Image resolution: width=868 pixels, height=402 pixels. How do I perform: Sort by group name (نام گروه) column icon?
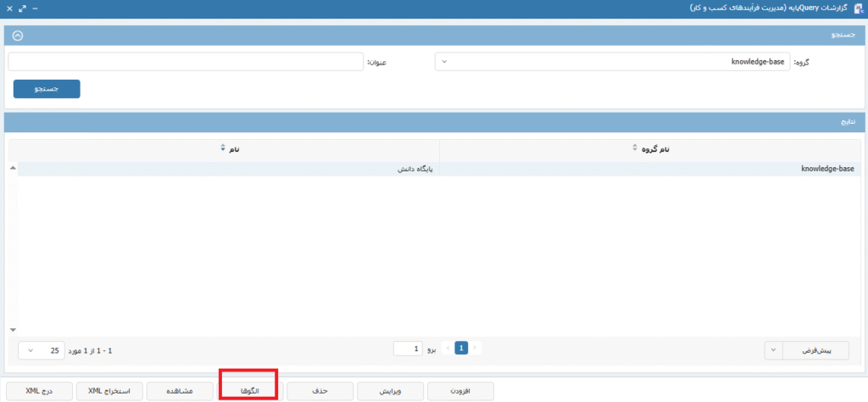click(x=635, y=148)
